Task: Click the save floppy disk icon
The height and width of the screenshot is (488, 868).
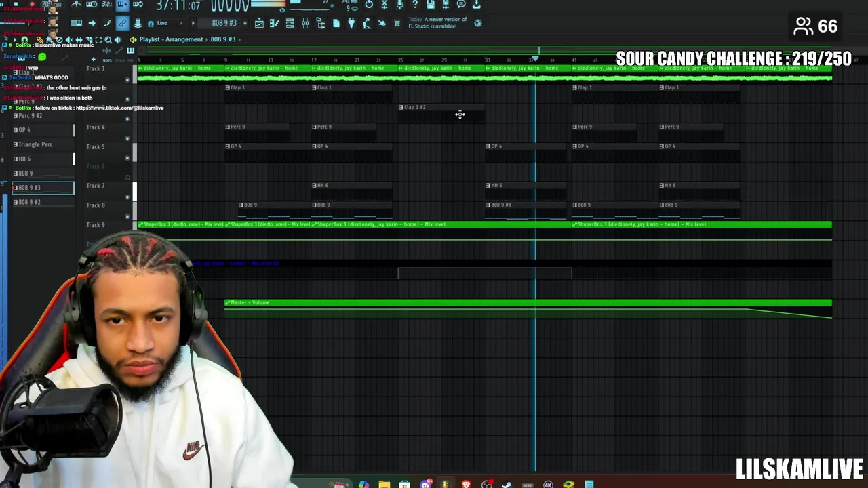Action: click(430, 5)
